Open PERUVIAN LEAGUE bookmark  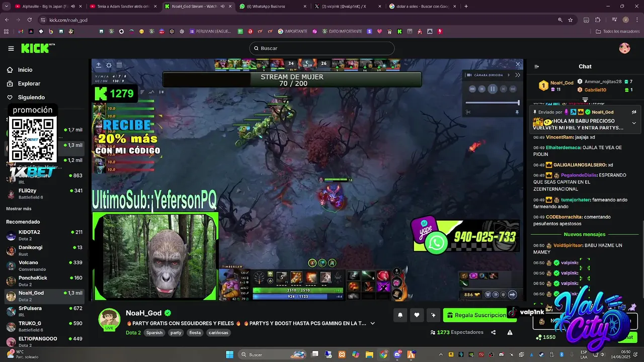[x=210, y=31]
